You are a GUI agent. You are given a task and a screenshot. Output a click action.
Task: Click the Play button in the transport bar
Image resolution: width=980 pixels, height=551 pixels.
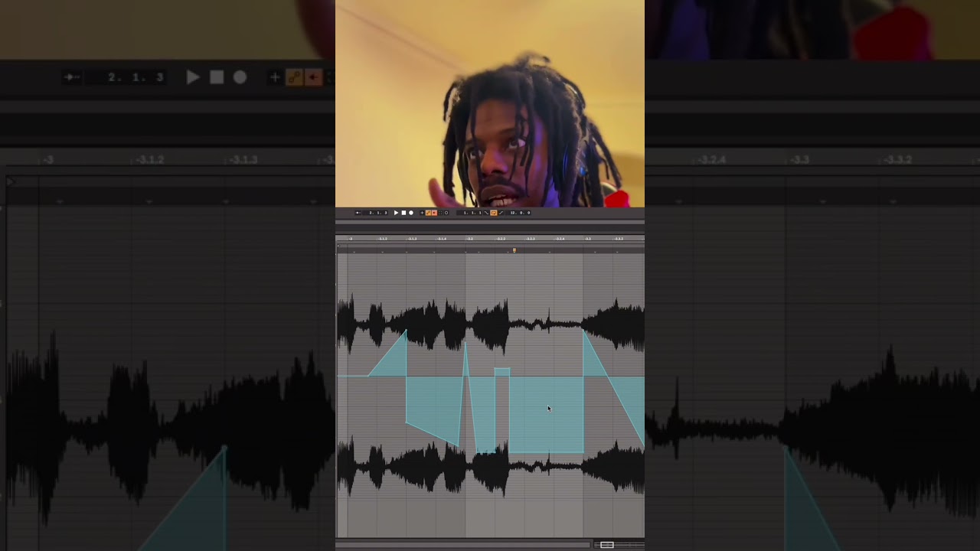(x=396, y=213)
